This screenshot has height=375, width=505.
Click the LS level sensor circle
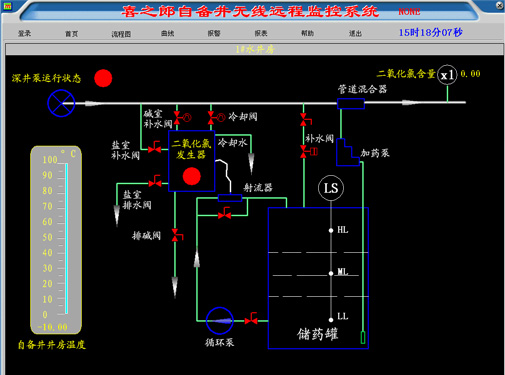331,188
